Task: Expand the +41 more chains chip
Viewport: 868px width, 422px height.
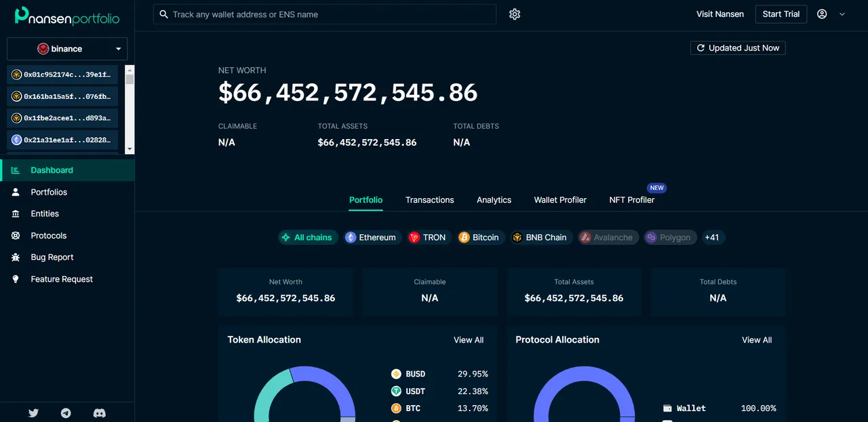Action: click(x=712, y=237)
